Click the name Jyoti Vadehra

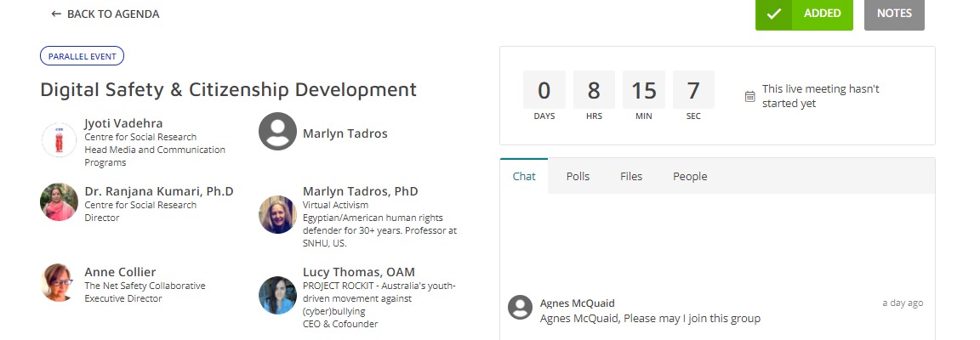(x=123, y=124)
